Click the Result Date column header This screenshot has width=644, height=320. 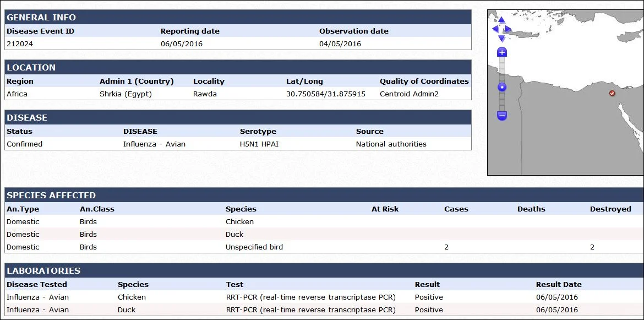(559, 284)
